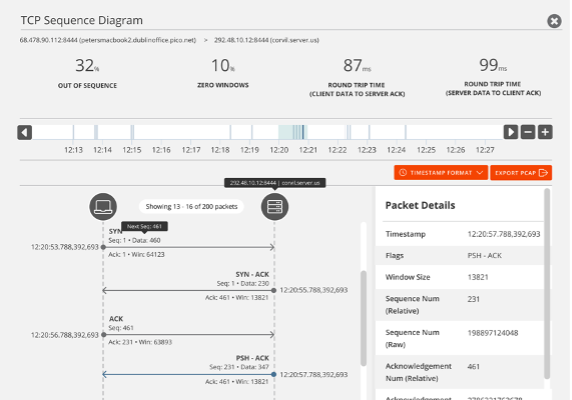The height and width of the screenshot is (400, 572).
Task: Zoom in timeline with plus button
Action: pos(545,132)
